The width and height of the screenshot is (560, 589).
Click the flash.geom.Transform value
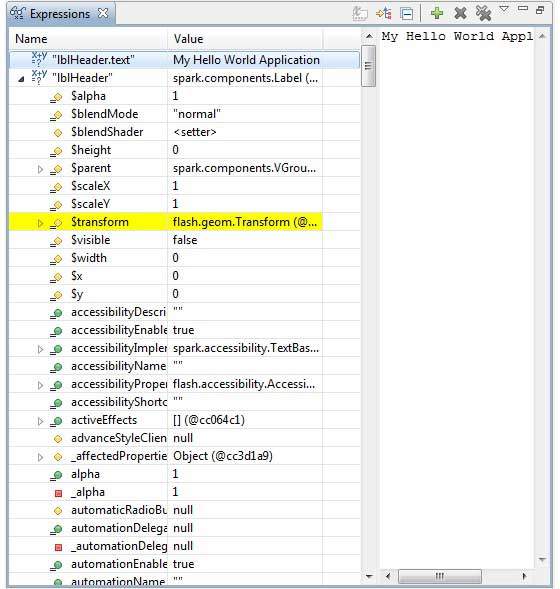245,222
